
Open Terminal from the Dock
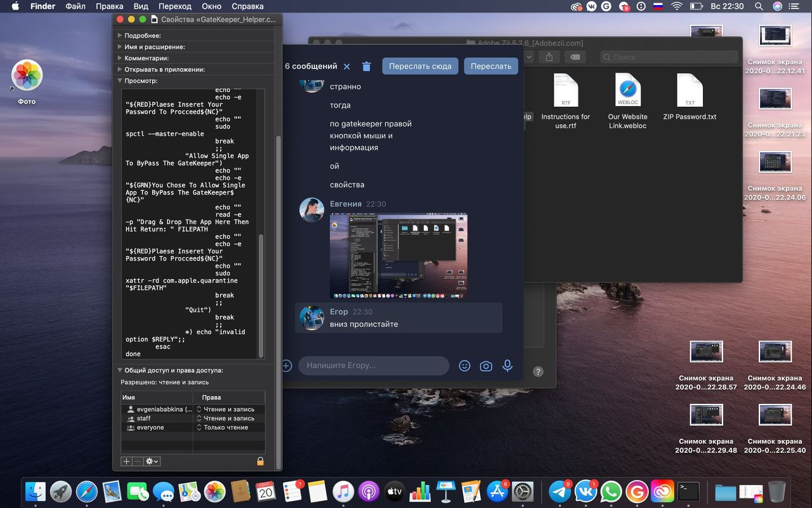pyautogui.click(x=688, y=491)
